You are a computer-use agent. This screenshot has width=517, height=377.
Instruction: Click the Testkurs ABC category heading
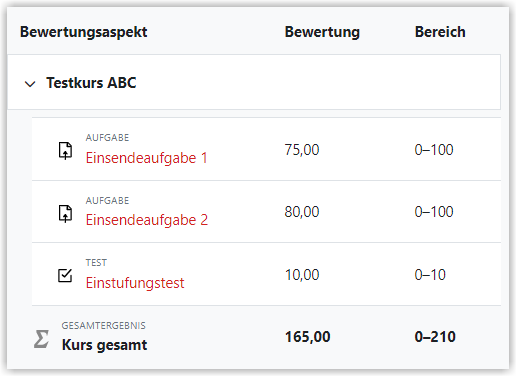point(91,83)
